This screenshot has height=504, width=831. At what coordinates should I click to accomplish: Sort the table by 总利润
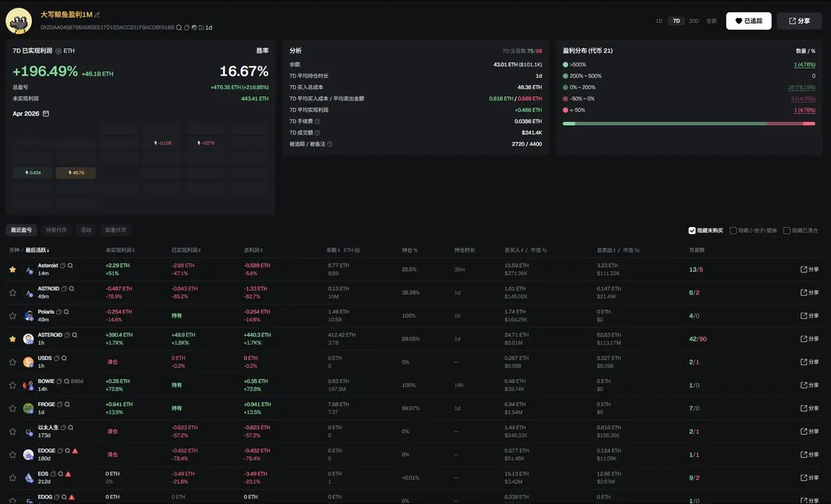coord(253,250)
